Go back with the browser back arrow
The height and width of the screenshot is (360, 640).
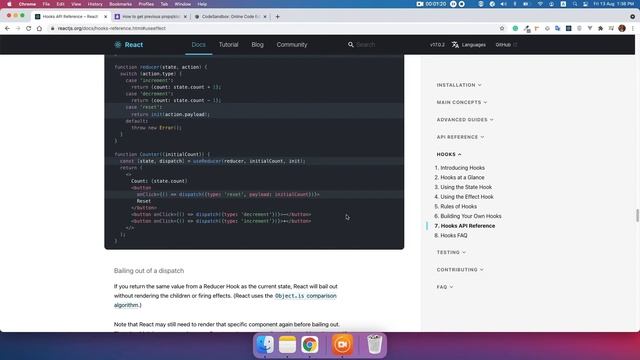coord(7,28)
